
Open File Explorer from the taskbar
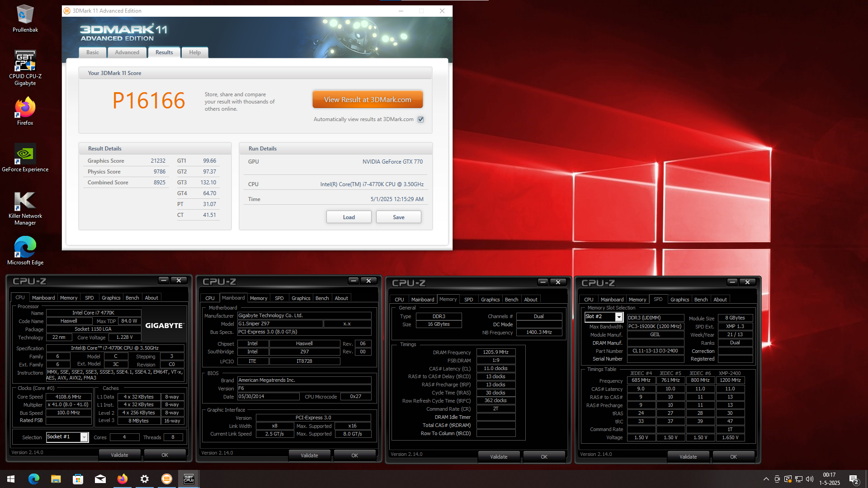(56, 479)
